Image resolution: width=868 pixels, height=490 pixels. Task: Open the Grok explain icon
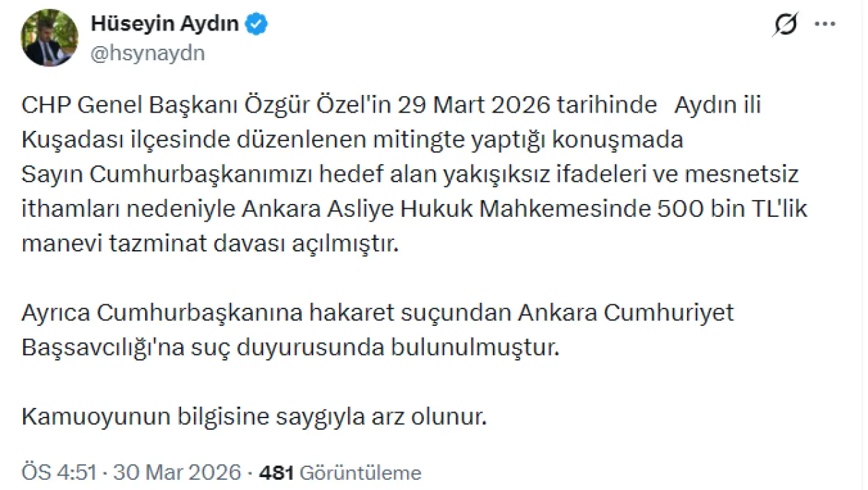pos(785,25)
